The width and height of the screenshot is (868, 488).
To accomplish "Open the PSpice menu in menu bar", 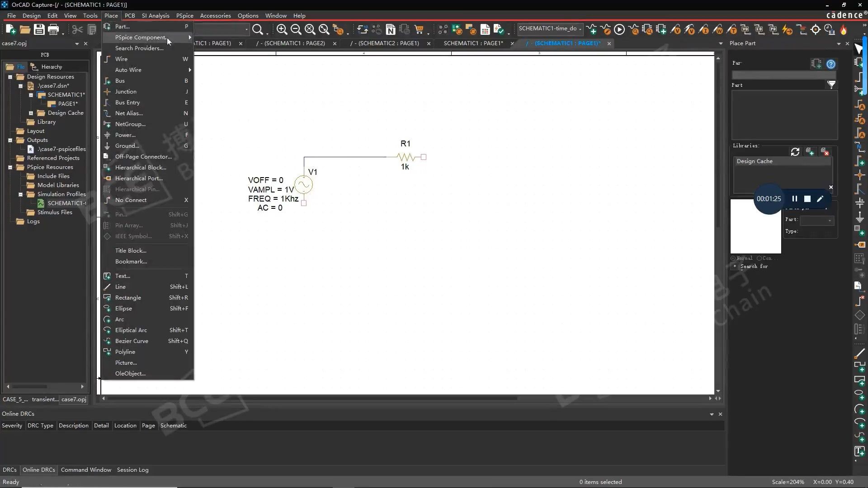I will [x=184, y=15].
